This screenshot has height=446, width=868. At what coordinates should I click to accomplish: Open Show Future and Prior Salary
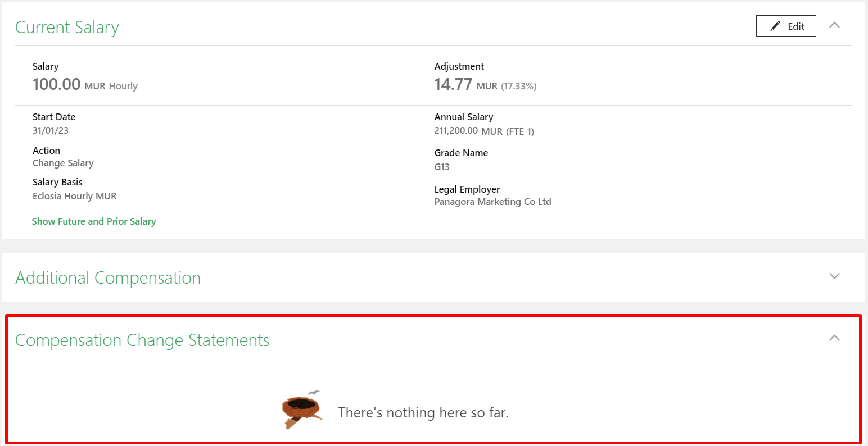(x=94, y=221)
